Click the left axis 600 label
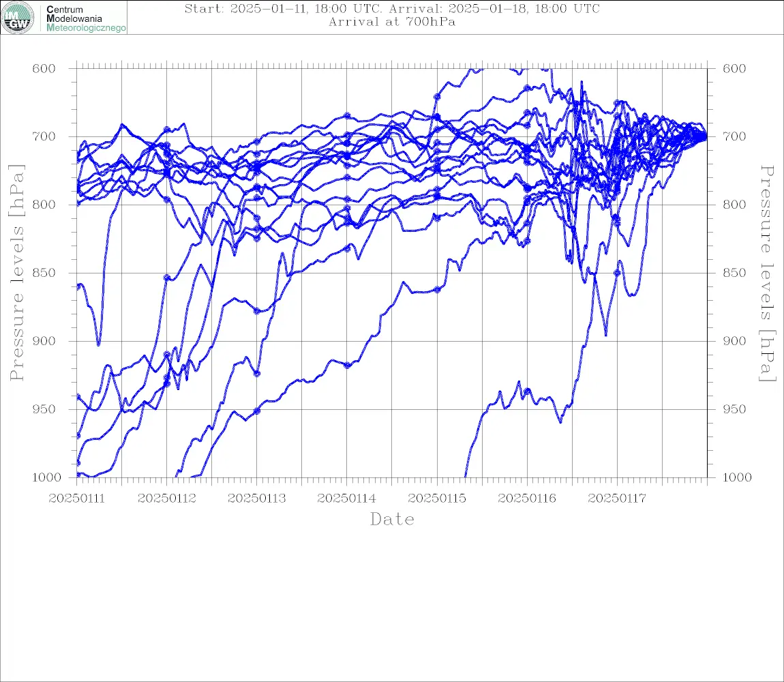The image size is (784, 682). [44, 69]
